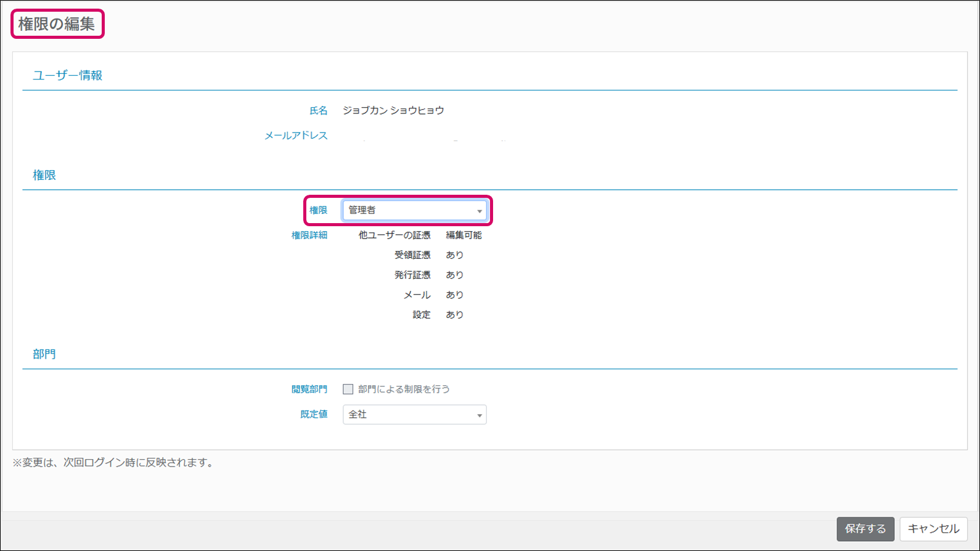Click the 受領証憑 permission row label
This screenshot has height=551, width=980.
[412, 255]
